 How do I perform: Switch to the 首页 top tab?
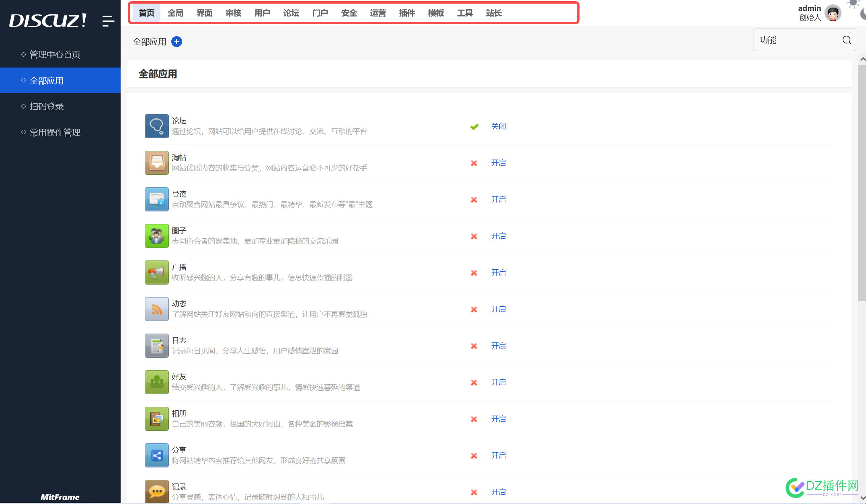coord(147,13)
